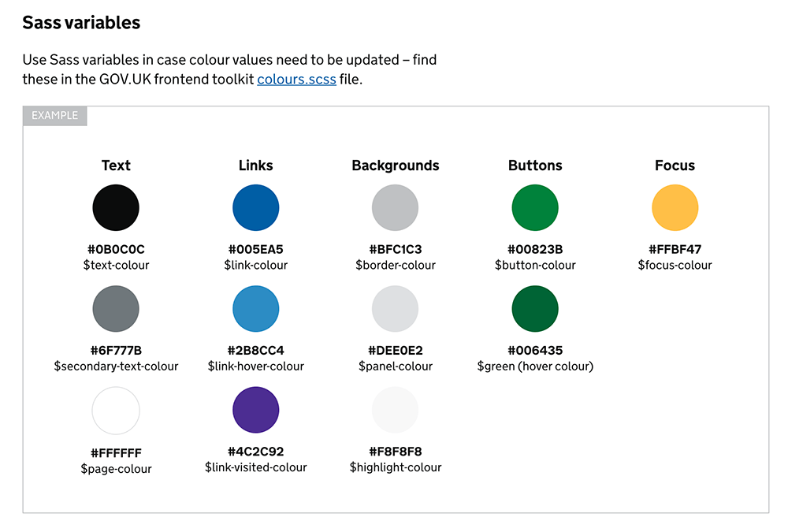The image size is (788, 532).
Task: Select the blue #005EA5 link colour circle
Action: coord(256,208)
